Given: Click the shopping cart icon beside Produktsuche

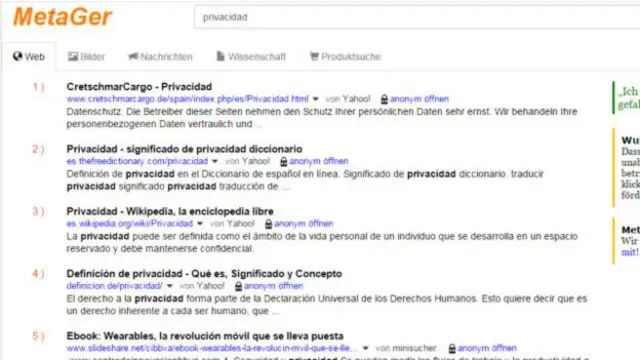Looking at the screenshot, I should click(314, 56).
